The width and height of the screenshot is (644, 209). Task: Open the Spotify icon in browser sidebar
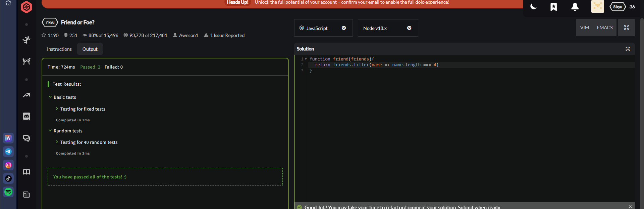(8, 192)
